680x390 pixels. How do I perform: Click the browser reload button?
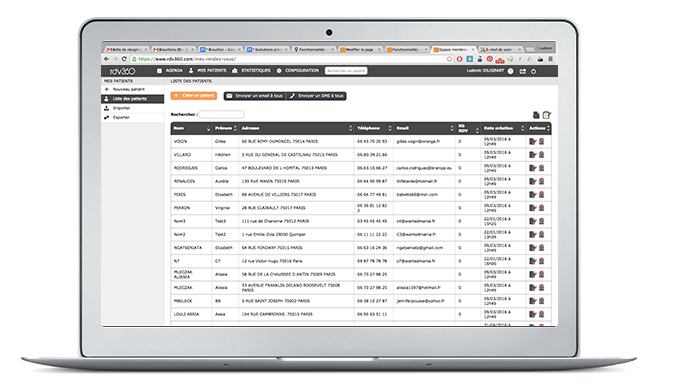(x=124, y=59)
